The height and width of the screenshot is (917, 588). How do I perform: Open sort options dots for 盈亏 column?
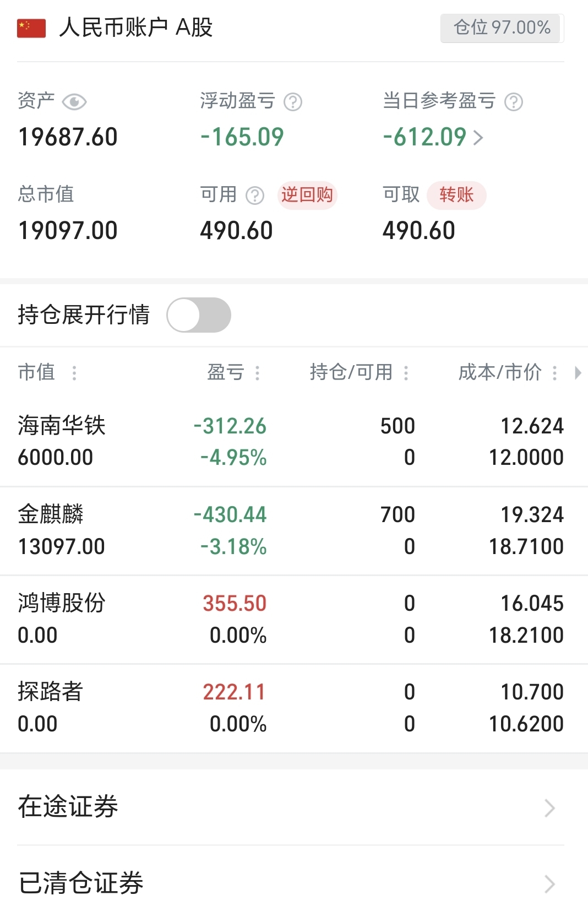[x=257, y=373]
